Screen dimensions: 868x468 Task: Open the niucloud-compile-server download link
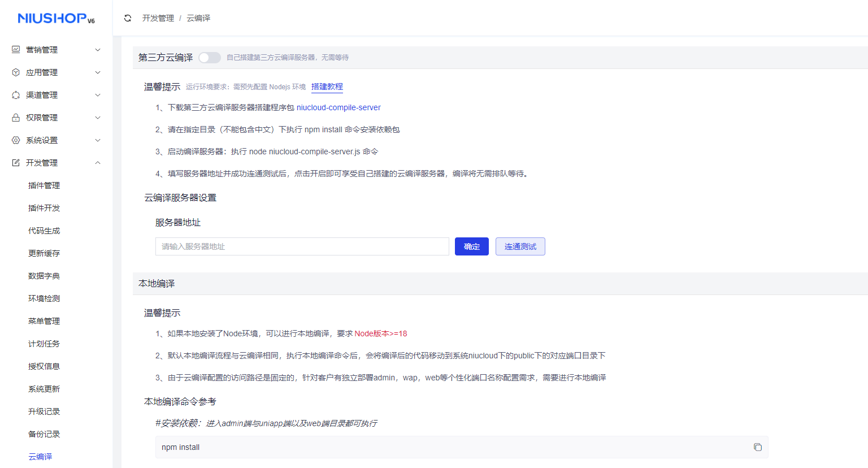(x=338, y=107)
